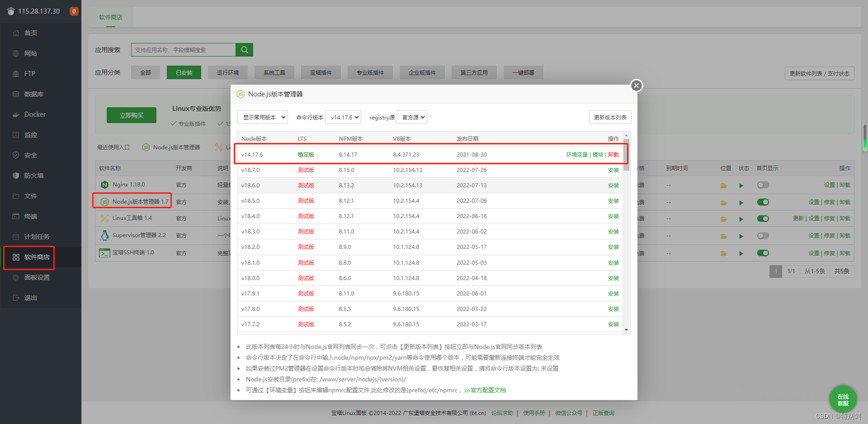Select the 宝塔插件 category filter
Viewport: 868px width, 424px height.
click(321, 72)
